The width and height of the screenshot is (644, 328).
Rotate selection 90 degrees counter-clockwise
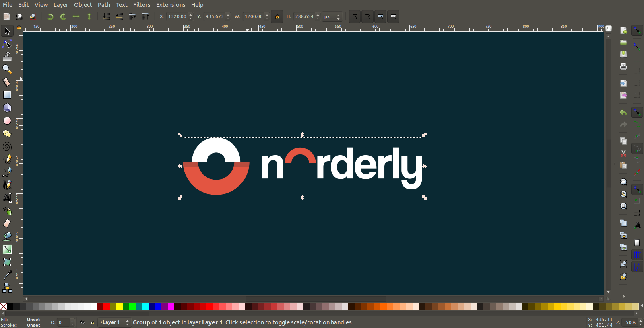point(50,16)
